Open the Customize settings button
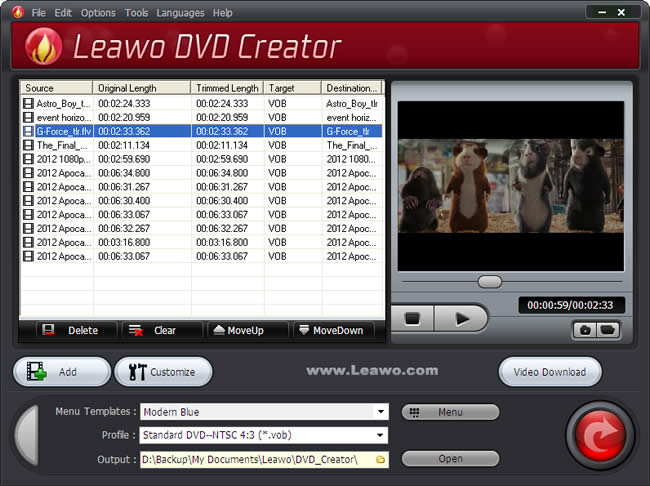 pyautogui.click(x=163, y=372)
